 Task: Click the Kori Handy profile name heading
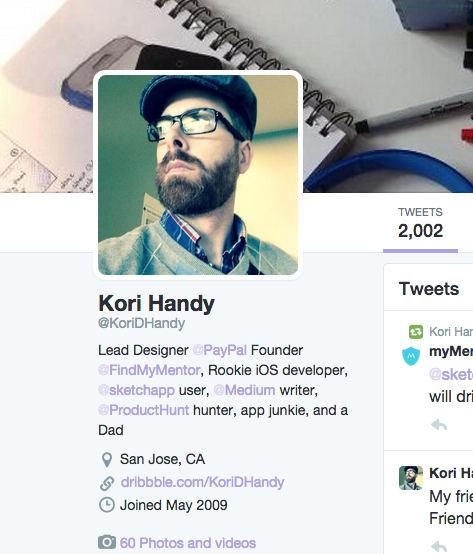(x=156, y=303)
